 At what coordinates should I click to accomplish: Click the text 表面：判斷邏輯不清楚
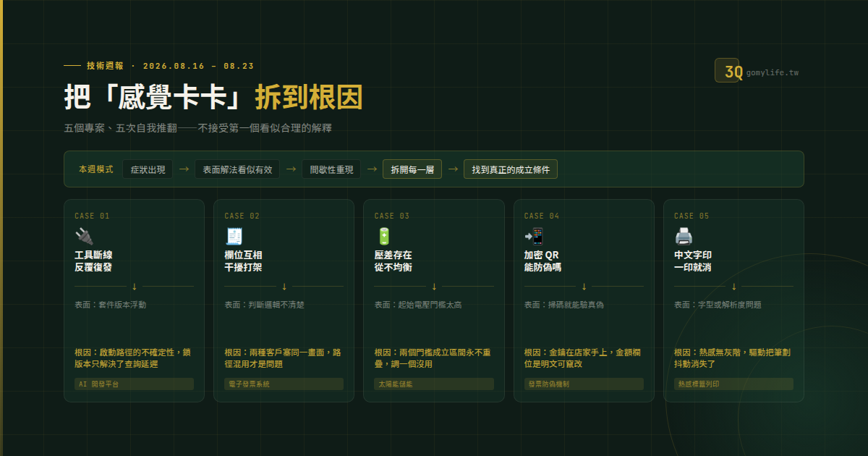pyautogui.click(x=265, y=305)
